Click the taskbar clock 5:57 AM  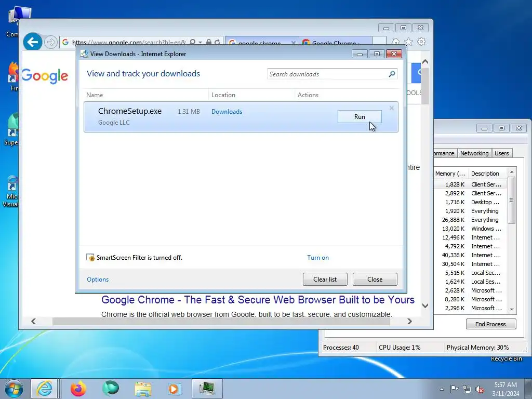[506, 389]
